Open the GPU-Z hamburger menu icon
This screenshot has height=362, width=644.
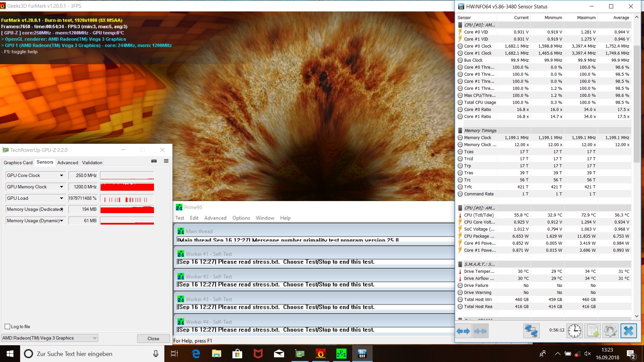pyautogui.click(x=166, y=161)
